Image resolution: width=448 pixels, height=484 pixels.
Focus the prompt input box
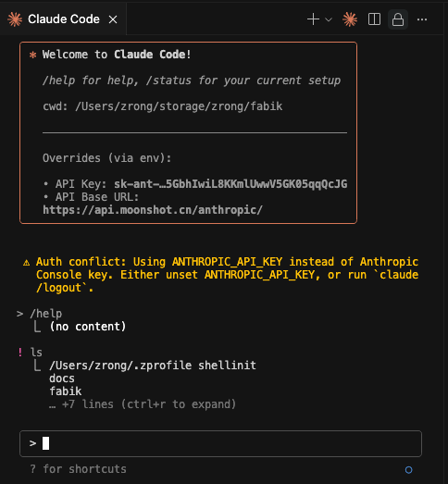pyautogui.click(x=220, y=443)
